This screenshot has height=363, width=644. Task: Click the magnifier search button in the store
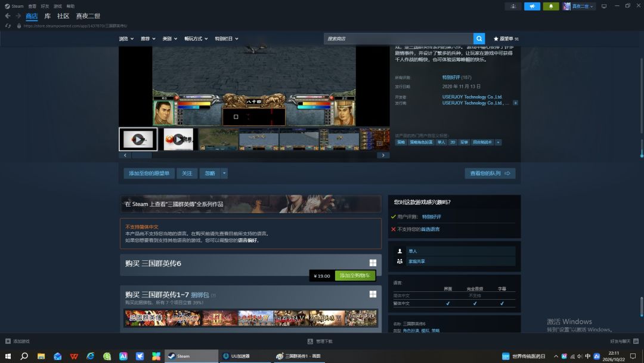pos(479,39)
